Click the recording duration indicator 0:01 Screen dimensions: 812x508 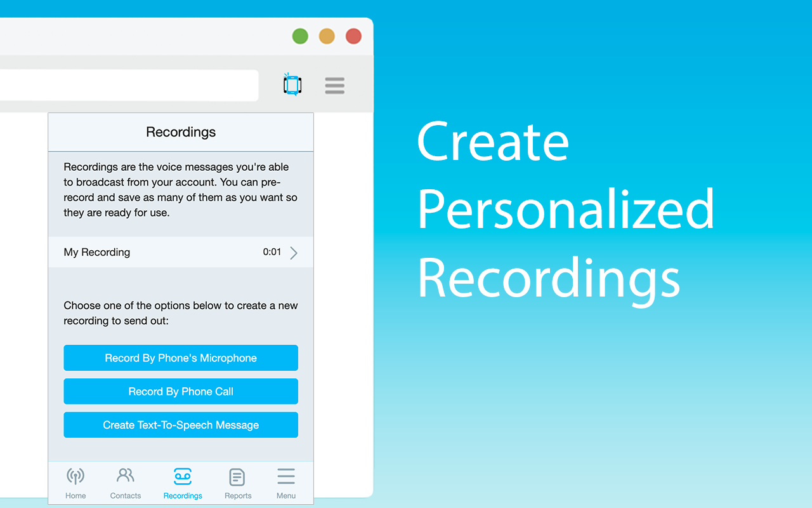pyautogui.click(x=272, y=252)
